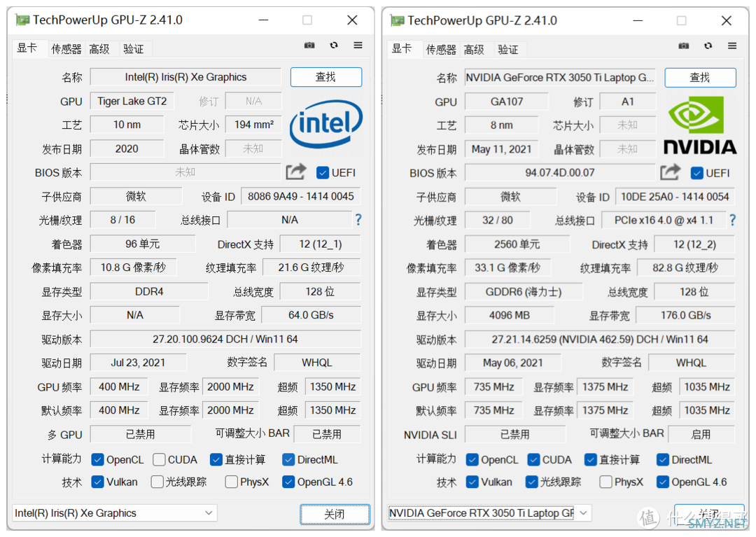Click Tiger Lake GT2 GPU field

tap(132, 102)
